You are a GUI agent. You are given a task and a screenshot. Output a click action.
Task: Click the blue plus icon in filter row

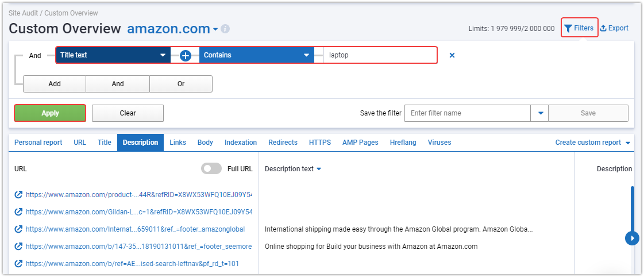(x=186, y=56)
